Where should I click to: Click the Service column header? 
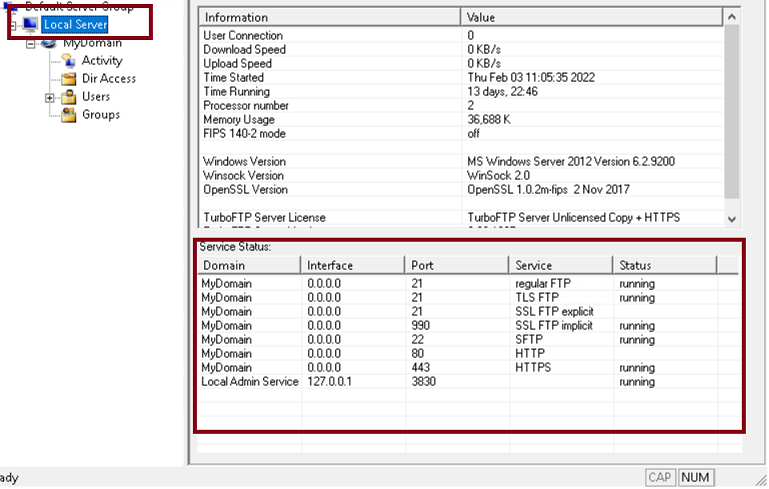pyautogui.click(x=561, y=265)
